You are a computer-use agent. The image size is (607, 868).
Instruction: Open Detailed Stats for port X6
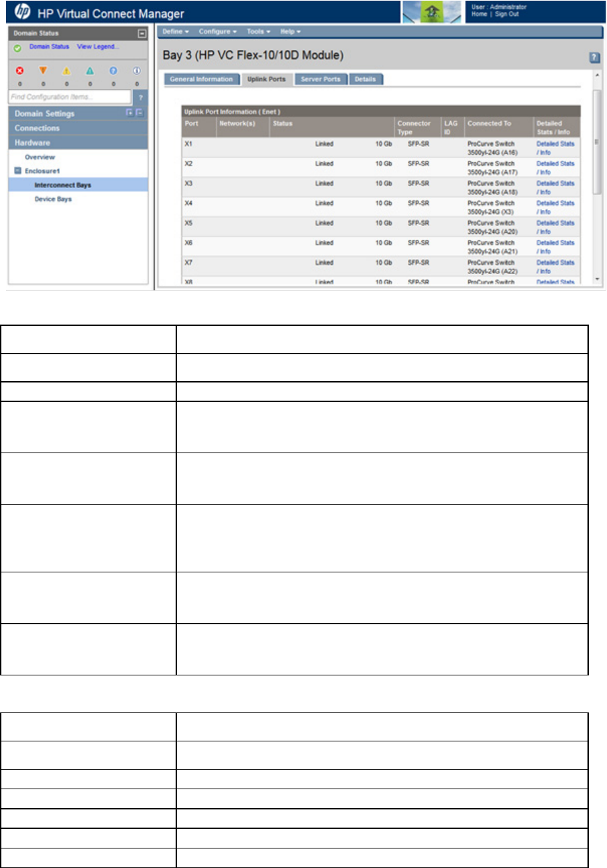(555, 246)
